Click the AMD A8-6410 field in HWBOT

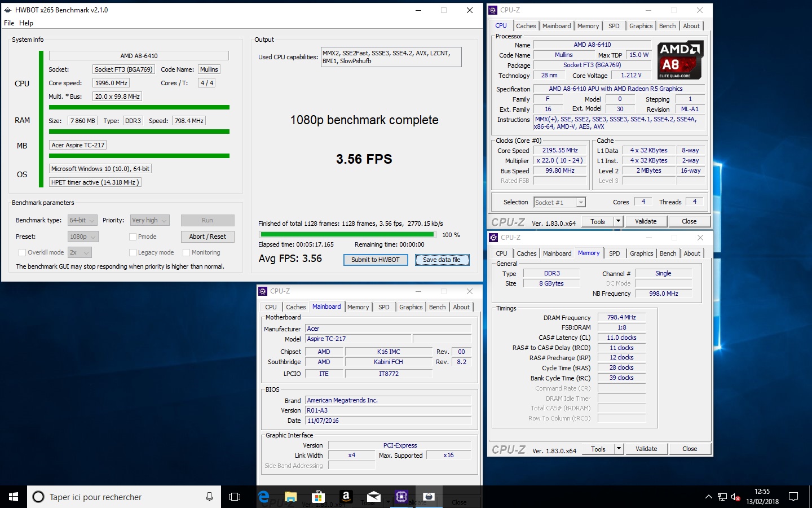139,56
